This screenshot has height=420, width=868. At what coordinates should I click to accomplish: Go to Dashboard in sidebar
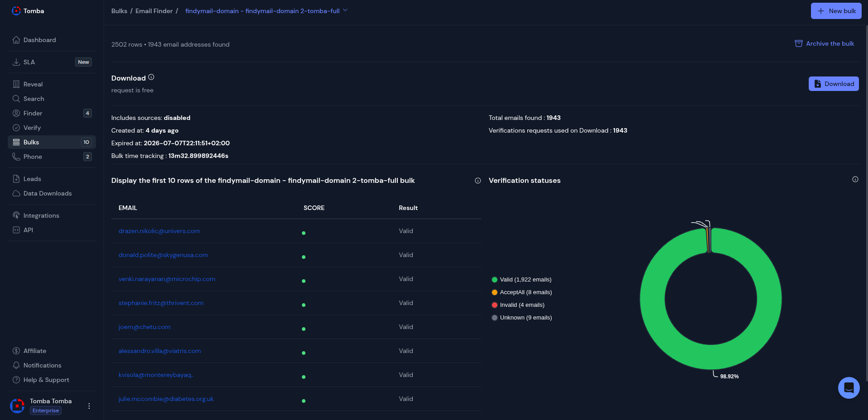click(x=40, y=40)
